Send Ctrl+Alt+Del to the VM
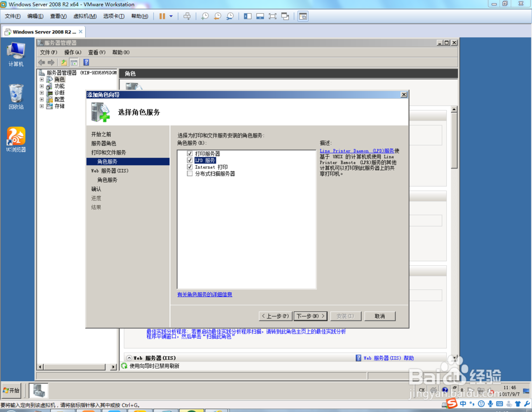Screen dimensions: 532x412 point(187,16)
